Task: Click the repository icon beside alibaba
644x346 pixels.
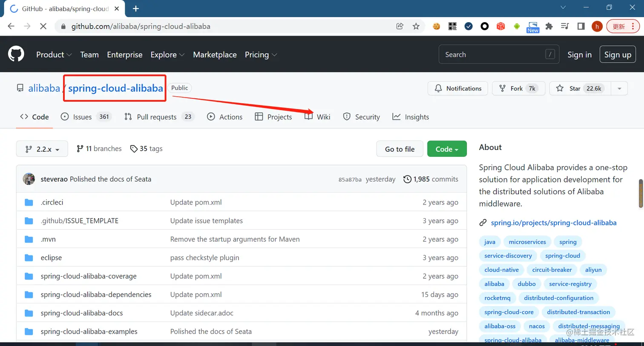Action: coord(20,88)
